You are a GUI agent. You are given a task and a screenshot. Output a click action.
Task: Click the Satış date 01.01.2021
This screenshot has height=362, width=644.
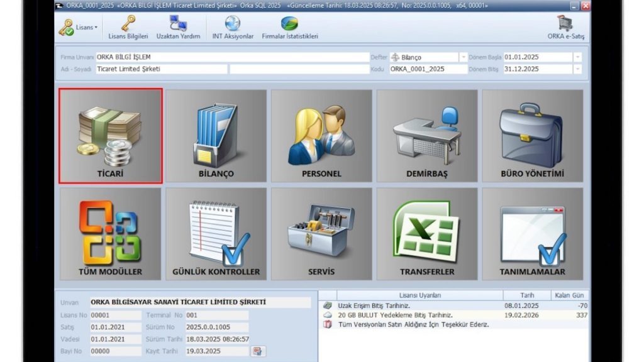116,327
